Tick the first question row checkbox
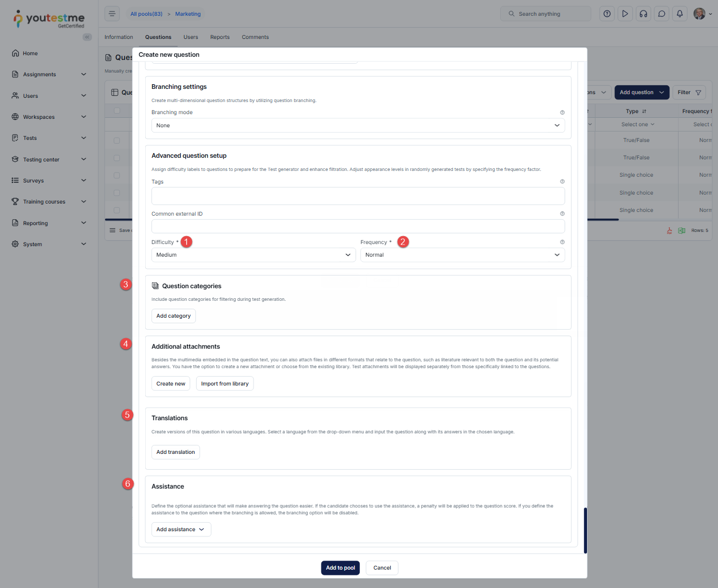Screen dimensions: 718x588 (117, 140)
